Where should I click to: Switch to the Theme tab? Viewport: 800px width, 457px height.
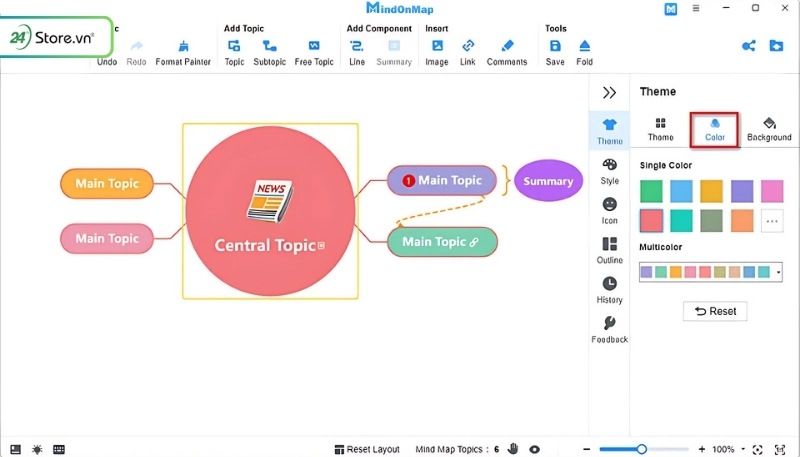point(661,130)
